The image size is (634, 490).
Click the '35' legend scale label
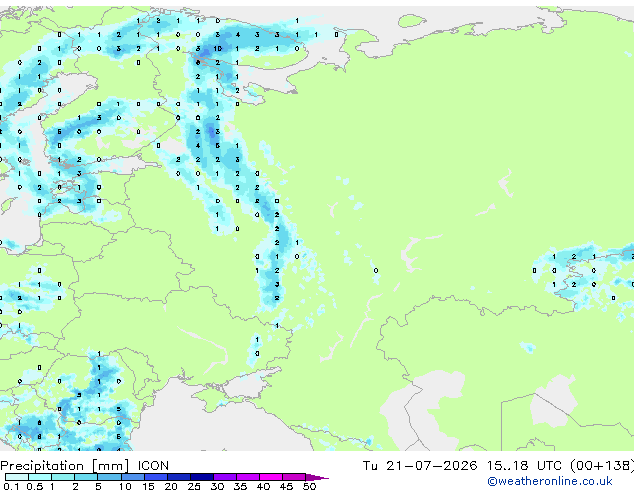(x=240, y=486)
